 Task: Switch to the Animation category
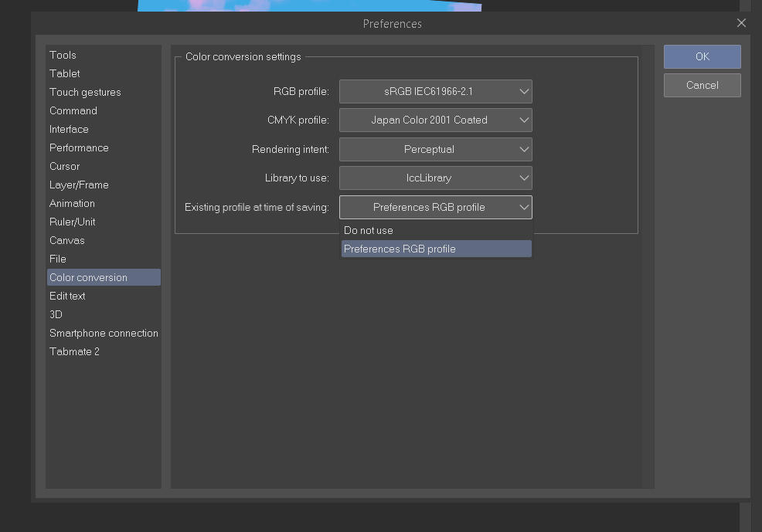click(x=104, y=203)
